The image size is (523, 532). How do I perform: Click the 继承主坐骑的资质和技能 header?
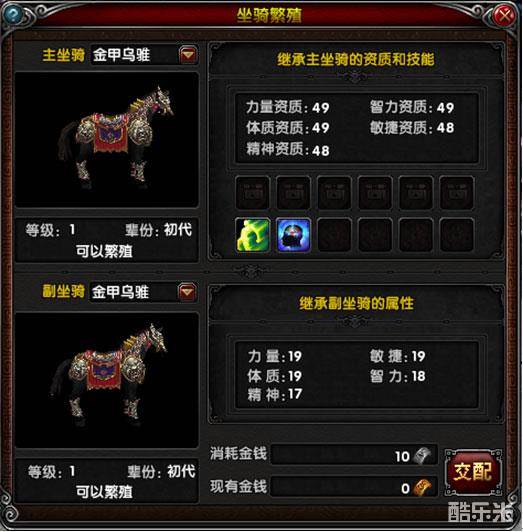[356, 59]
